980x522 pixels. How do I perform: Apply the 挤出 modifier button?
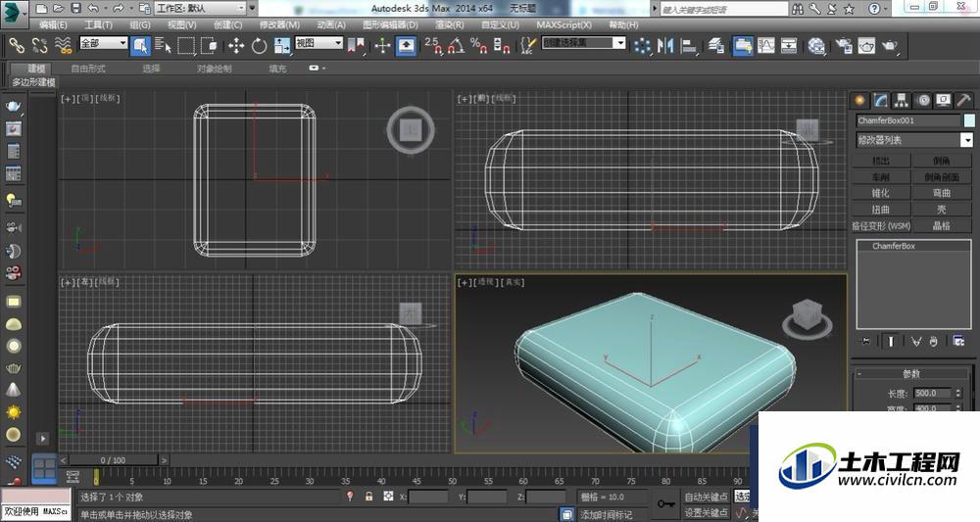(881, 161)
